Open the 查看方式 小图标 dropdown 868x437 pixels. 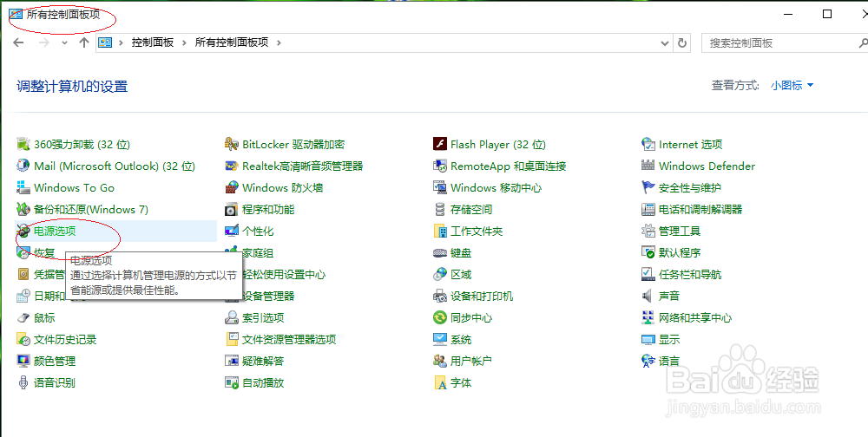tap(792, 86)
